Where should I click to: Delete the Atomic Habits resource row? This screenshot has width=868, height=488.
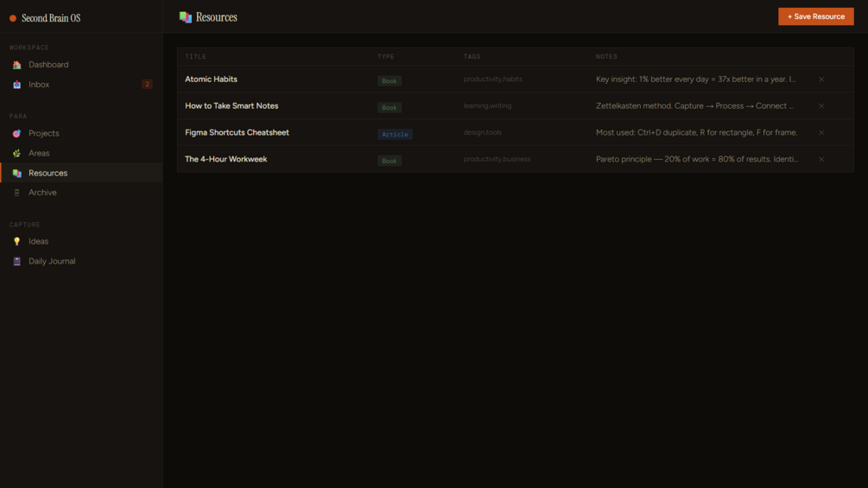[x=821, y=79]
